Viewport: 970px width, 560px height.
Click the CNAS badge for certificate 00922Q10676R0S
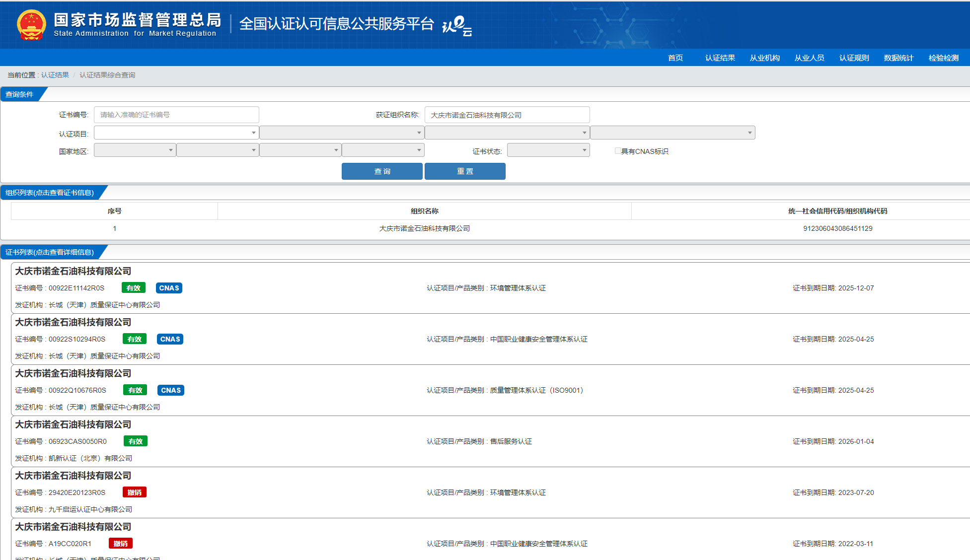tap(171, 390)
